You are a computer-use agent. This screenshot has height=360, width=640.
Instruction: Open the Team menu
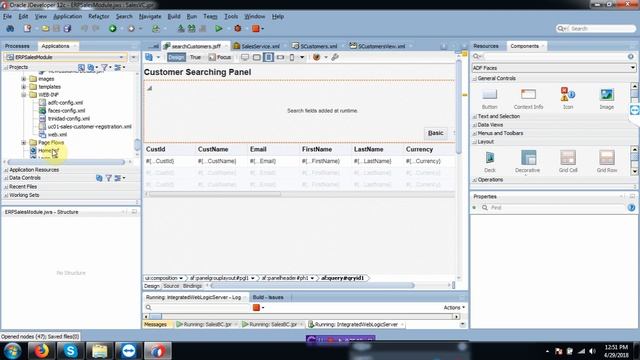[210, 16]
